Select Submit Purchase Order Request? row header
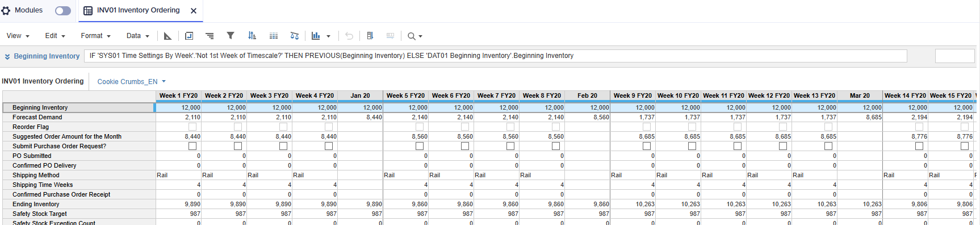 [79, 146]
